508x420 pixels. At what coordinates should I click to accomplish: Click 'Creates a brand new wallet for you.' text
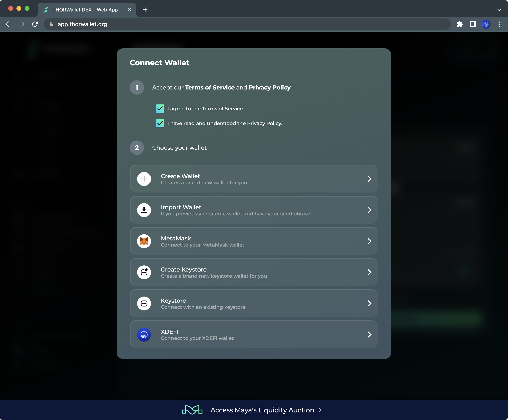[205, 182]
